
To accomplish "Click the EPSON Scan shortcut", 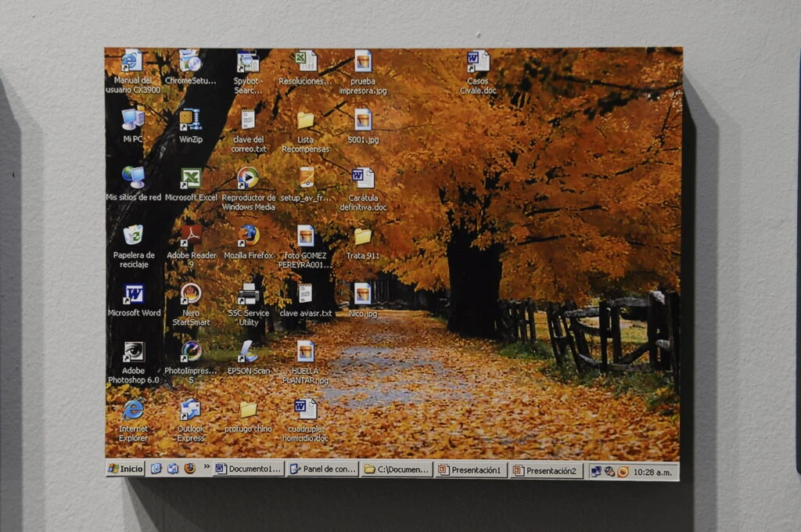I will (x=249, y=352).
